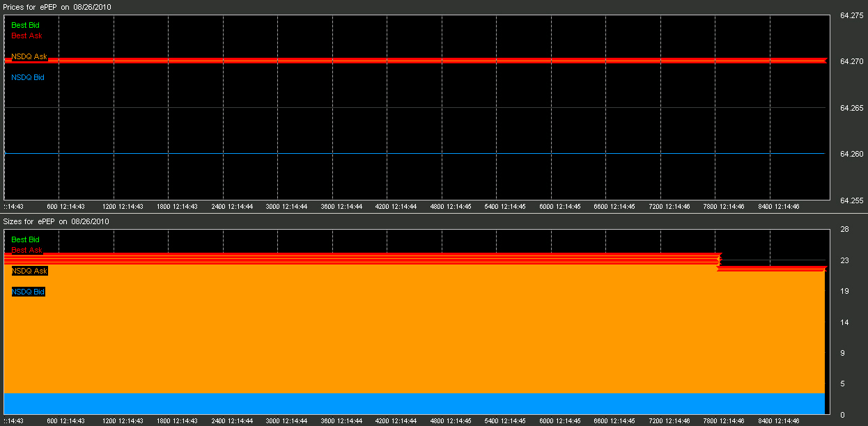Viewport: 868px width, 426px height.
Task: Click '4200 12:14:44' on Prices time axis
Action: coord(396,207)
